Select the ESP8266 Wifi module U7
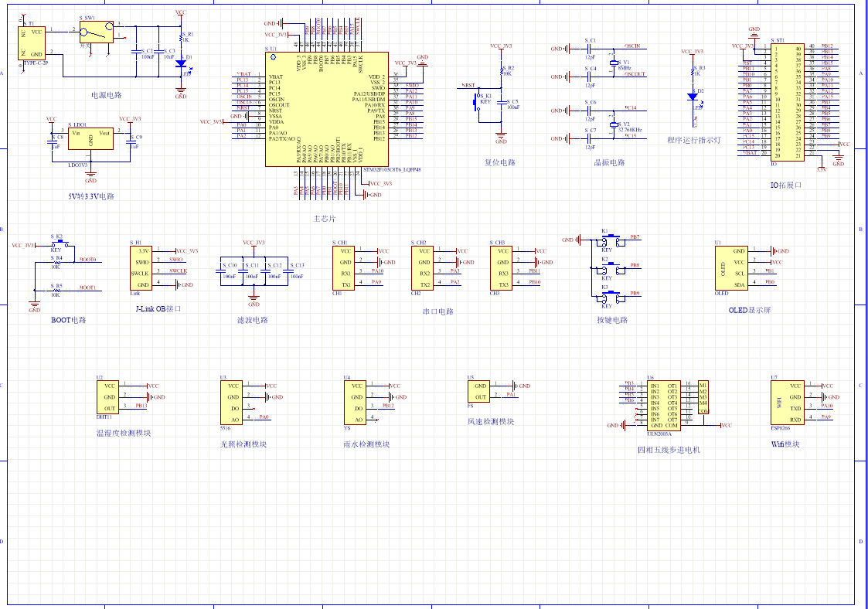The height and width of the screenshot is (609, 868). (x=786, y=402)
